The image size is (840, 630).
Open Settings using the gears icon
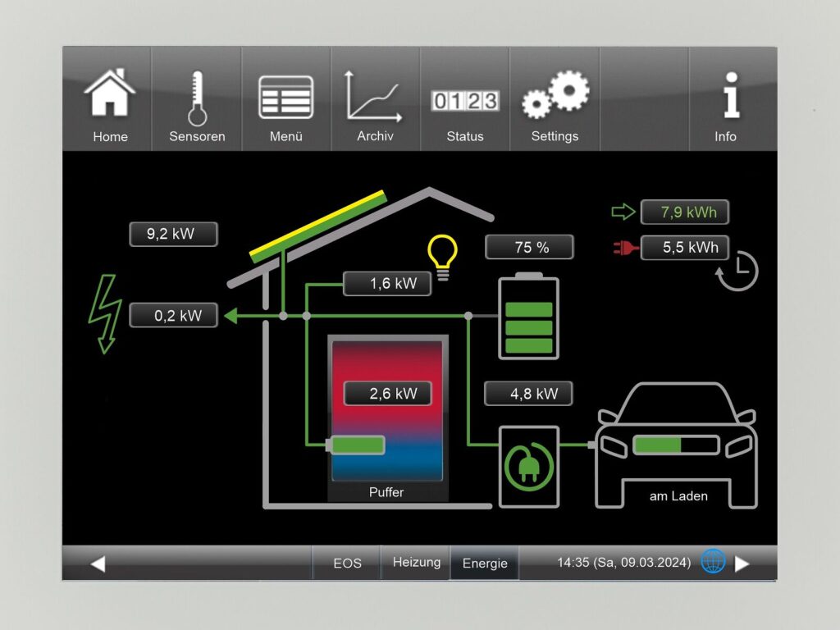pos(555,93)
